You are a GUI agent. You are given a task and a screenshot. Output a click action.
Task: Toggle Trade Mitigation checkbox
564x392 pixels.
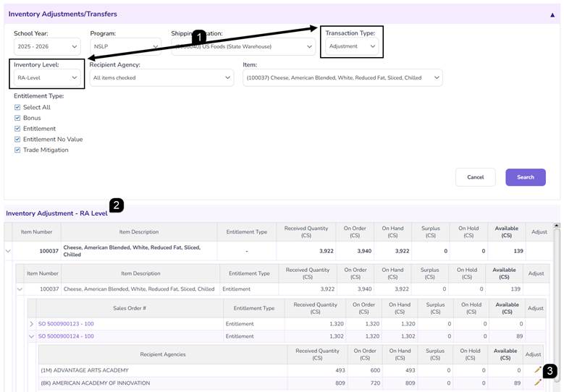pyautogui.click(x=17, y=150)
